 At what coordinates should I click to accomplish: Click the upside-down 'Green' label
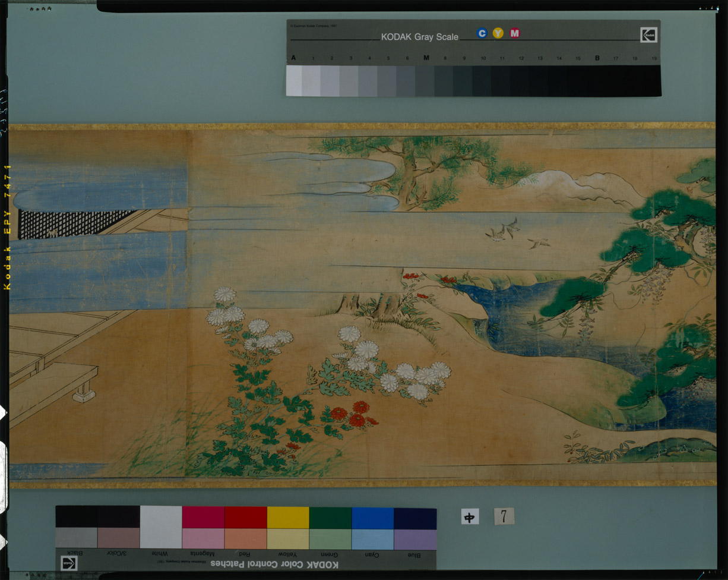(330, 555)
